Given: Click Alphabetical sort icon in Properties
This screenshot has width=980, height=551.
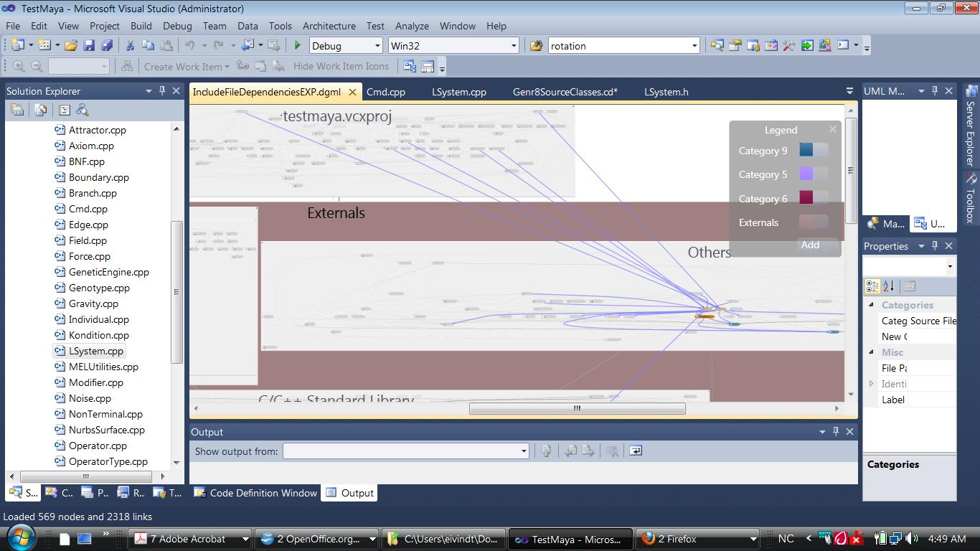Looking at the screenshot, I should pyautogui.click(x=889, y=286).
